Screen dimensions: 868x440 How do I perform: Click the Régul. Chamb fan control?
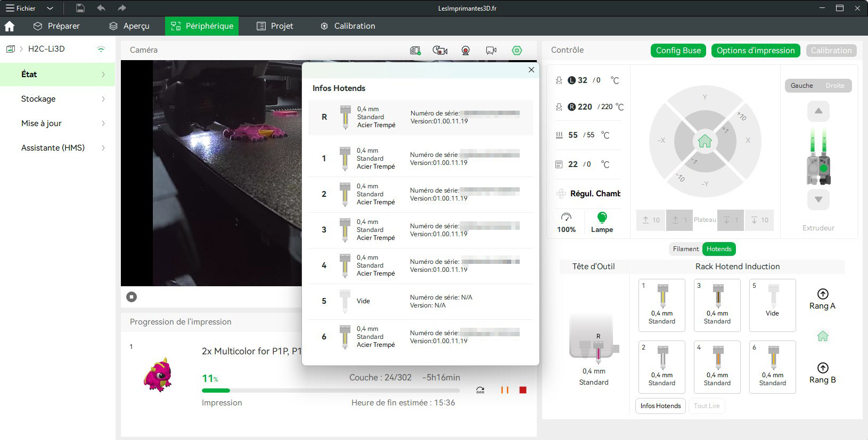click(x=588, y=194)
